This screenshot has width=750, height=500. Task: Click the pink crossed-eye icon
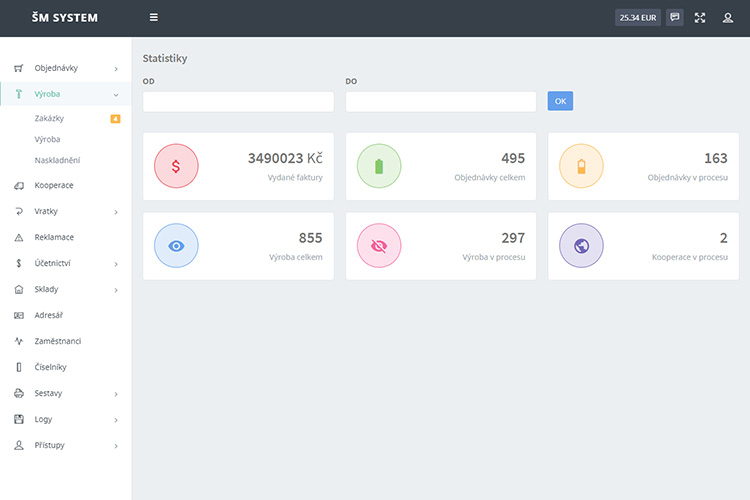(379, 246)
